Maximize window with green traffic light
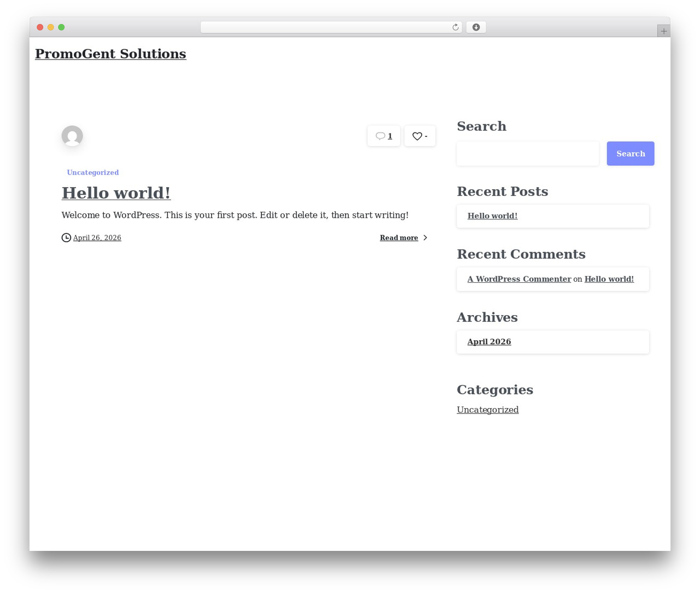 (61, 27)
